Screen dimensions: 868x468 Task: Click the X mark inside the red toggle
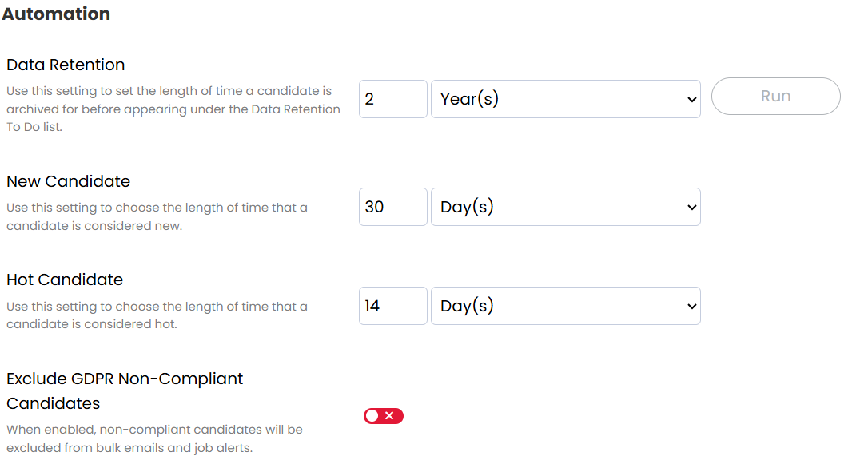pyautogui.click(x=390, y=416)
